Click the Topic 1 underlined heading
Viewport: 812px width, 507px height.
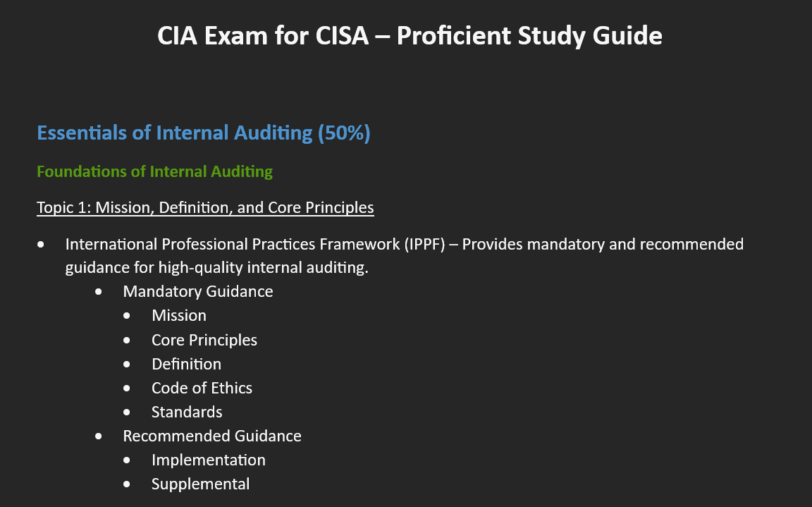(x=205, y=207)
